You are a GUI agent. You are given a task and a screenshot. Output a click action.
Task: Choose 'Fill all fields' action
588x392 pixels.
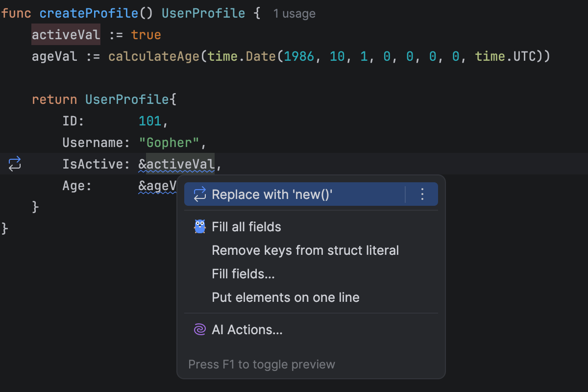click(311, 227)
